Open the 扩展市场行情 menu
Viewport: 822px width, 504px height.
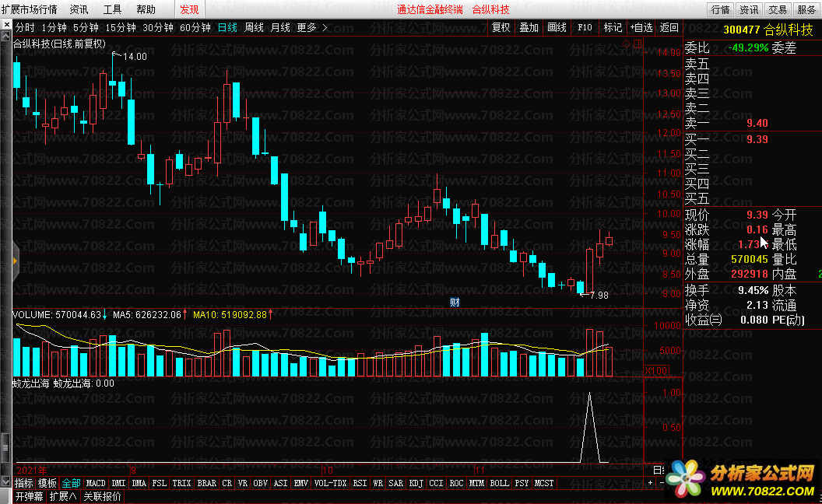[29, 9]
